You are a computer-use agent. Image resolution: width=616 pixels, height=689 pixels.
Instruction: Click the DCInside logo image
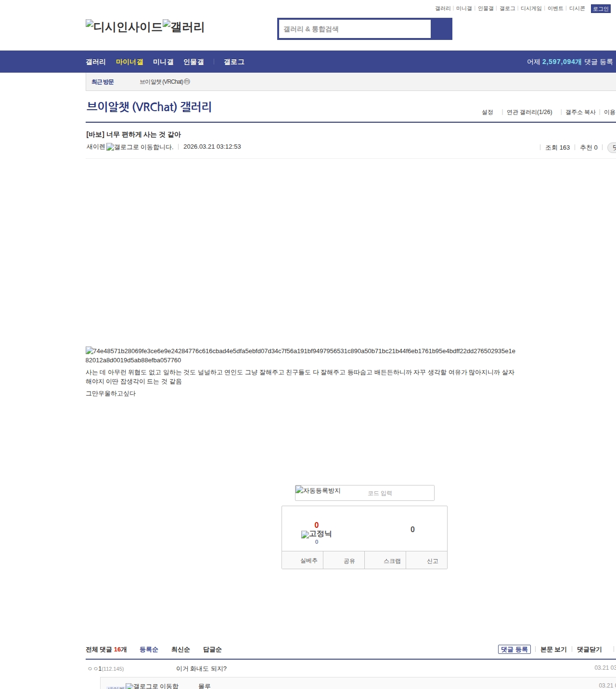click(x=124, y=27)
